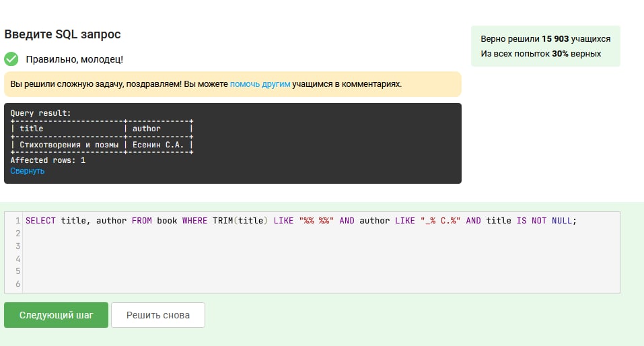Click 'IS NOT NULL' at query end
The image size is (644, 346).
click(544, 221)
